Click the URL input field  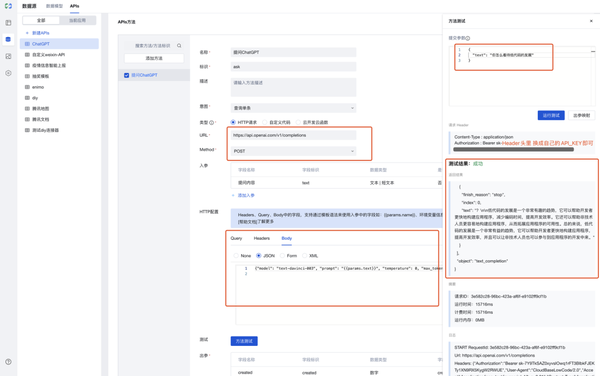coord(293,135)
